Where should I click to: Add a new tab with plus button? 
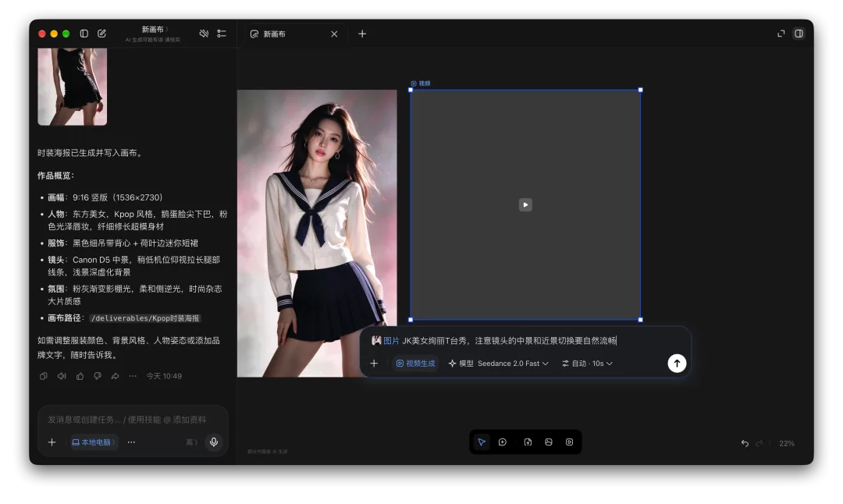point(362,34)
